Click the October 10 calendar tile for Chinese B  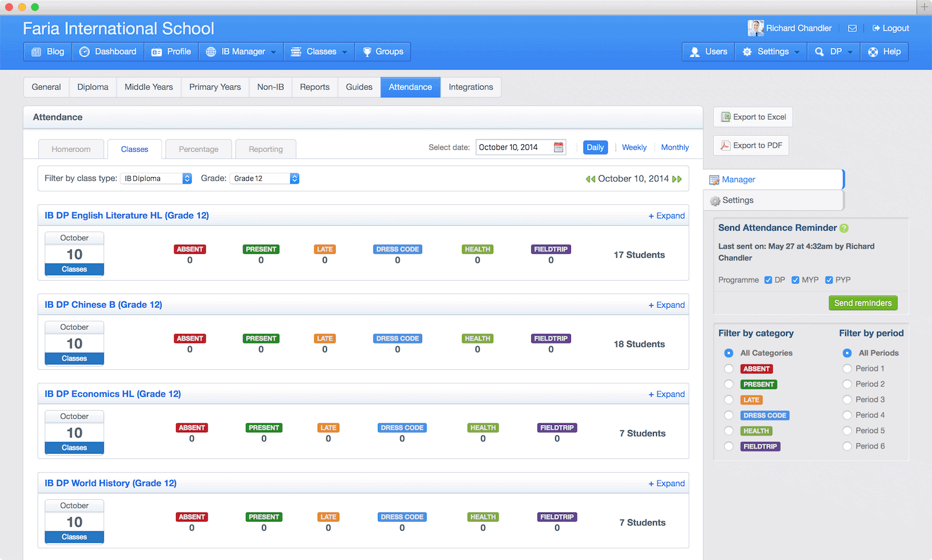(x=74, y=343)
